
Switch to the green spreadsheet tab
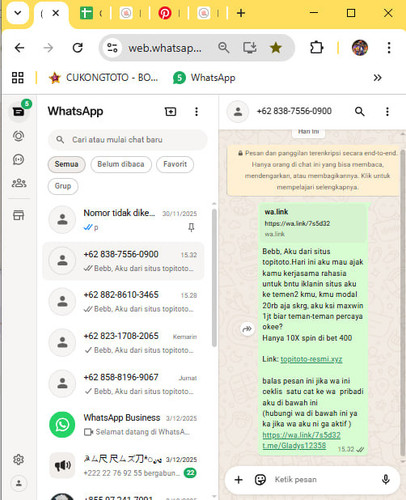pyautogui.click(x=86, y=13)
